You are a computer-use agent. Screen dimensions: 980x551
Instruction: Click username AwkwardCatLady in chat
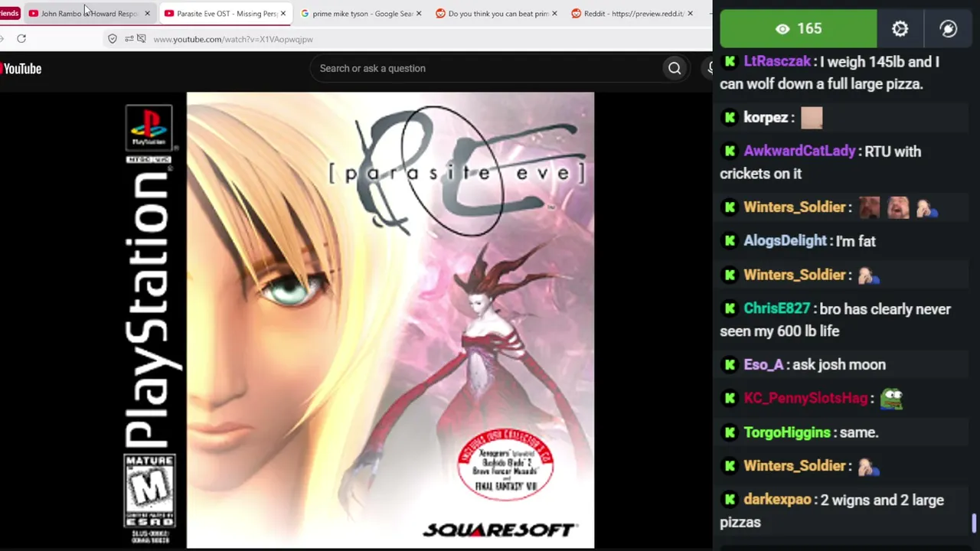tap(799, 152)
